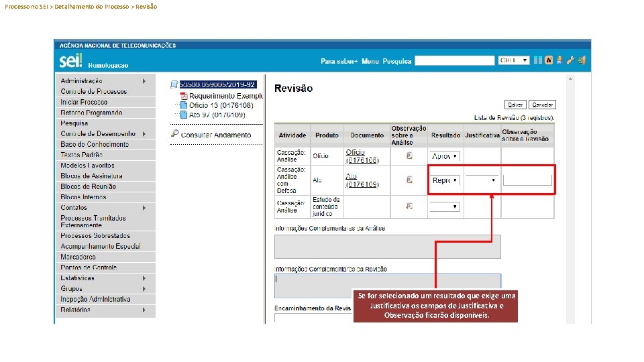Expand the Controle de Desempenho submenu arrow

[144, 134]
